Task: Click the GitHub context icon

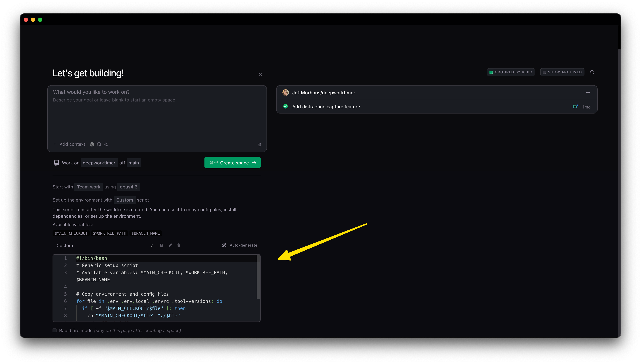Action: pyautogui.click(x=99, y=144)
